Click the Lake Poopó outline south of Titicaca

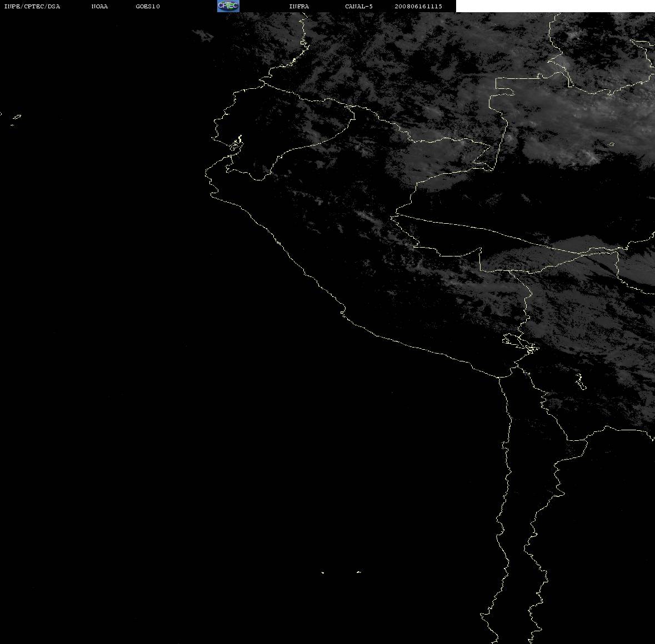click(580, 381)
